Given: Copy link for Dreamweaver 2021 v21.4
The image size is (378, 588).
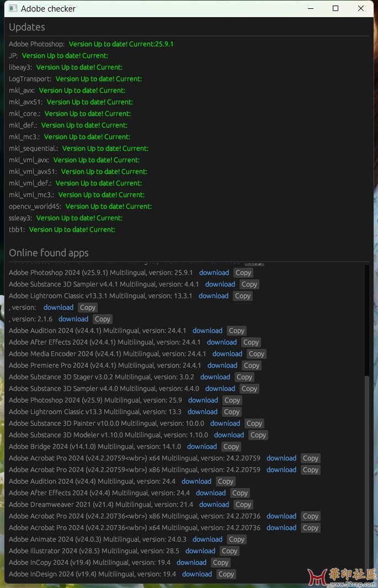Looking at the screenshot, I should coord(243,505).
